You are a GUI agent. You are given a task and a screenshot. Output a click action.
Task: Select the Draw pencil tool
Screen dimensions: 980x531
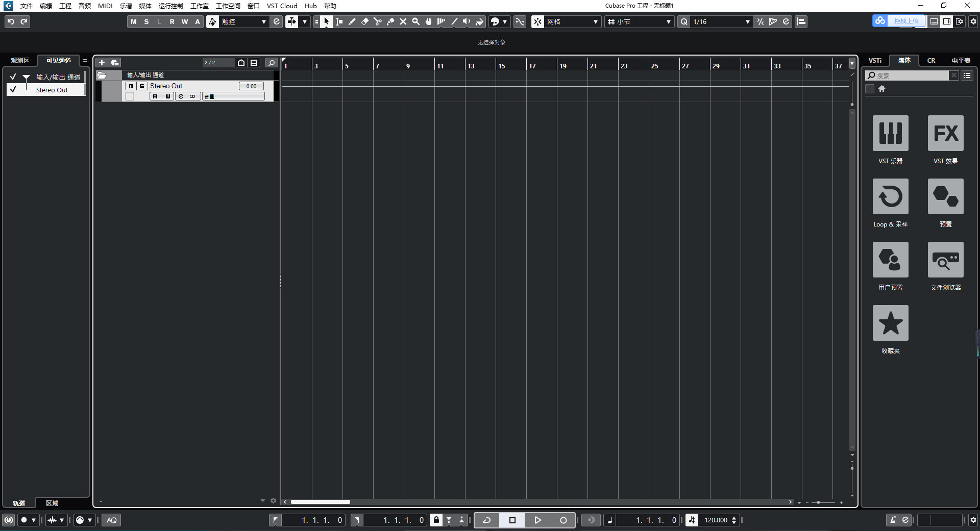coord(352,21)
